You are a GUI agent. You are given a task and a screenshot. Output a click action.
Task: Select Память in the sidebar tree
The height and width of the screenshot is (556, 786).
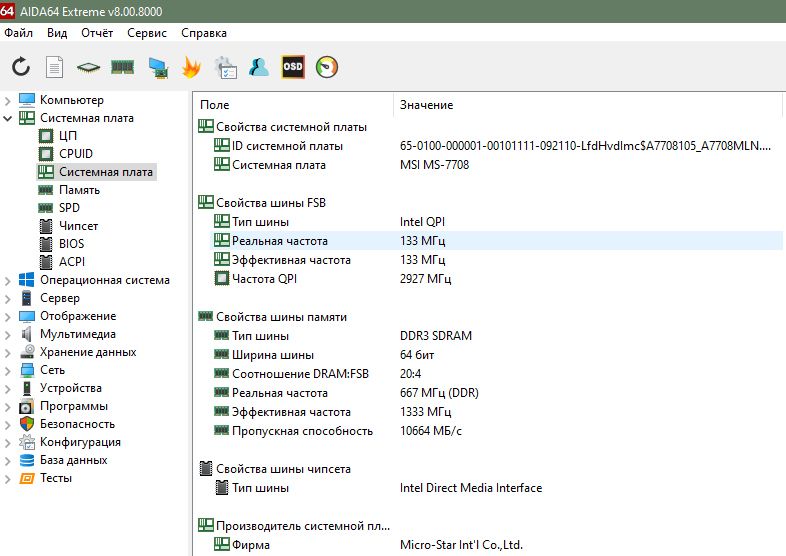coord(79,190)
